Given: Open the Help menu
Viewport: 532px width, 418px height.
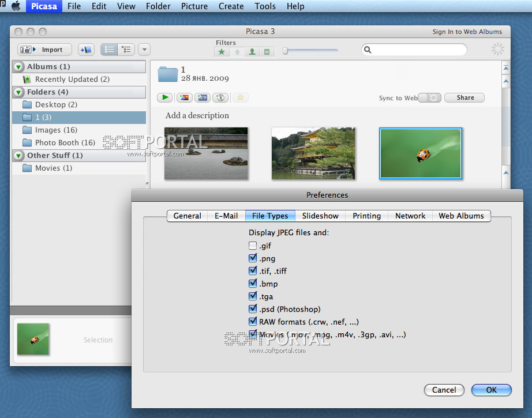Looking at the screenshot, I should pos(295,6).
